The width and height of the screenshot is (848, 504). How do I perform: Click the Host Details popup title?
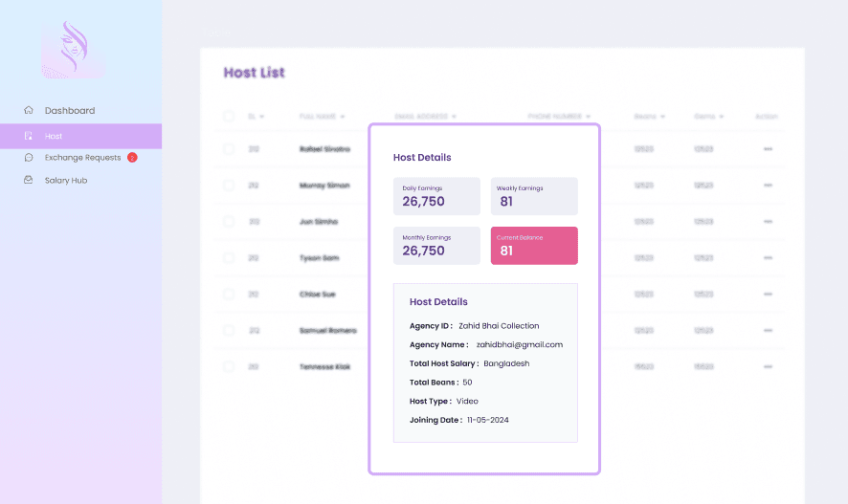point(422,157)
